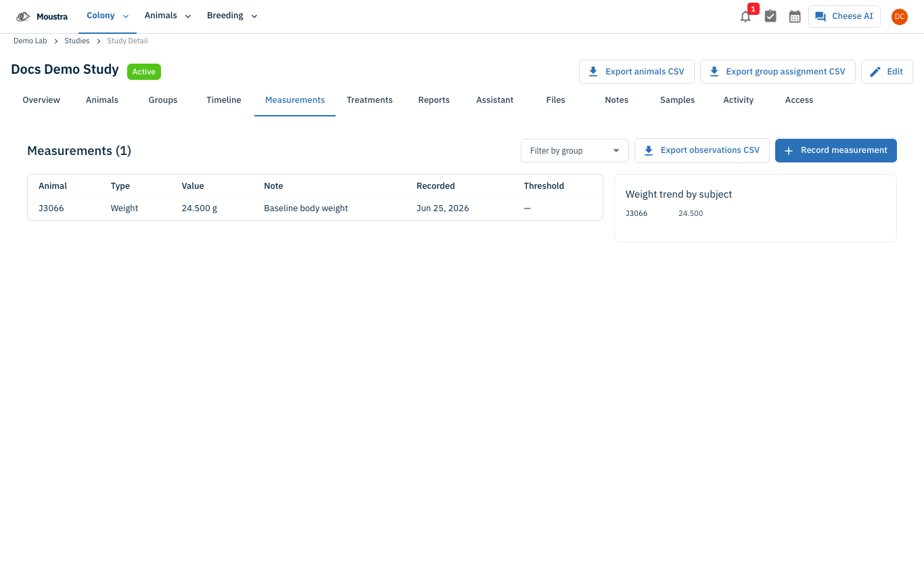924x578 pixels.
Task: Open the Reports tab
Action: (x=434, y=100)
